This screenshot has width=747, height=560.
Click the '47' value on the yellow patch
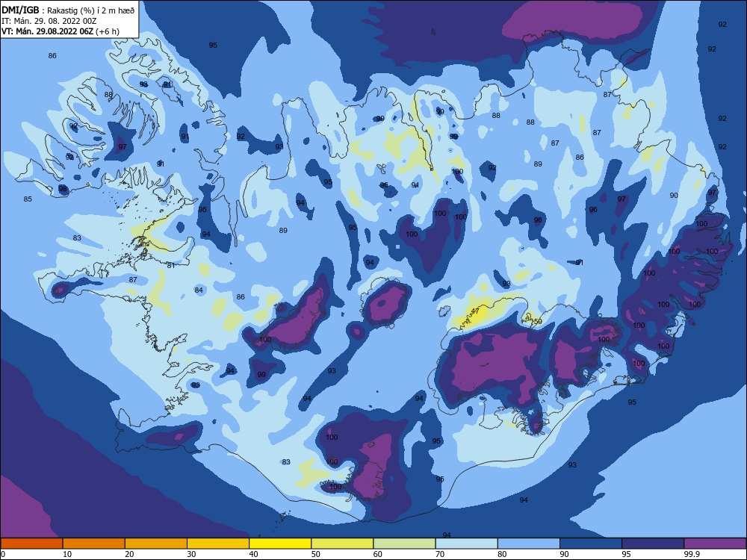click(475, 311)
